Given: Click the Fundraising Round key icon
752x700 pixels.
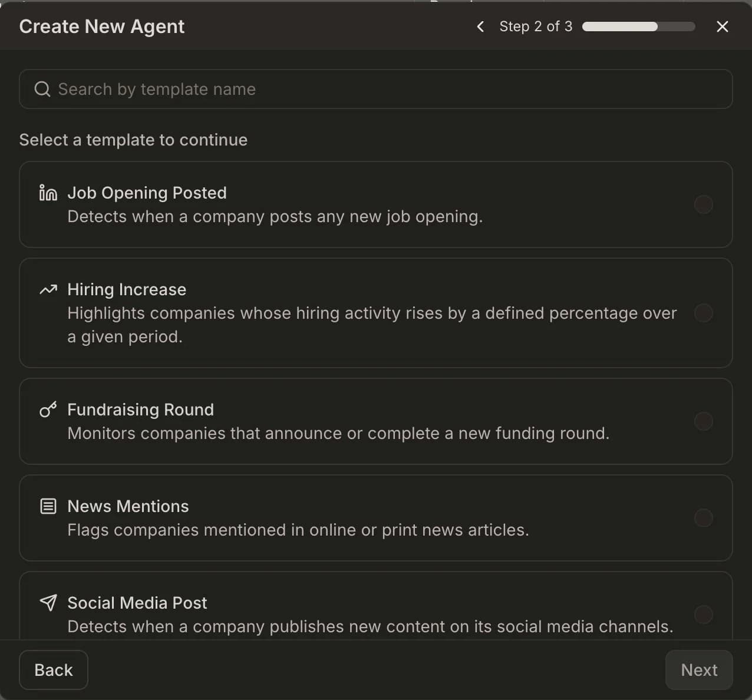Looking at the screenshot, I should click(x=48, y=410).
